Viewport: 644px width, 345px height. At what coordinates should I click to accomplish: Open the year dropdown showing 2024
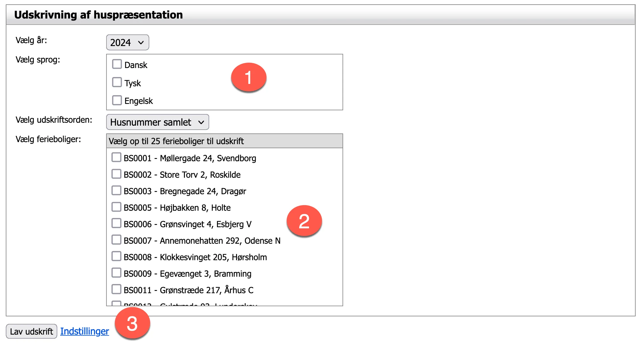click(x=127, y=43)
